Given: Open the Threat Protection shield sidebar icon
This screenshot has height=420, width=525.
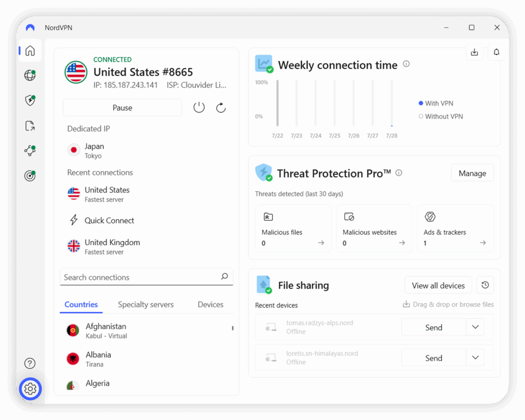Looking at the screenshot, I should pyautogui.click(x=30, y=101).
